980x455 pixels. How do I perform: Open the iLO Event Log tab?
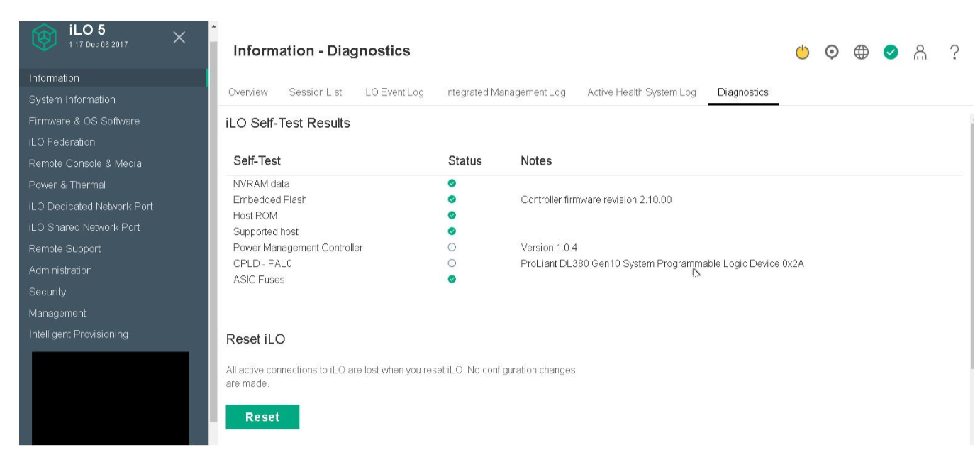[x=393, y=92]
